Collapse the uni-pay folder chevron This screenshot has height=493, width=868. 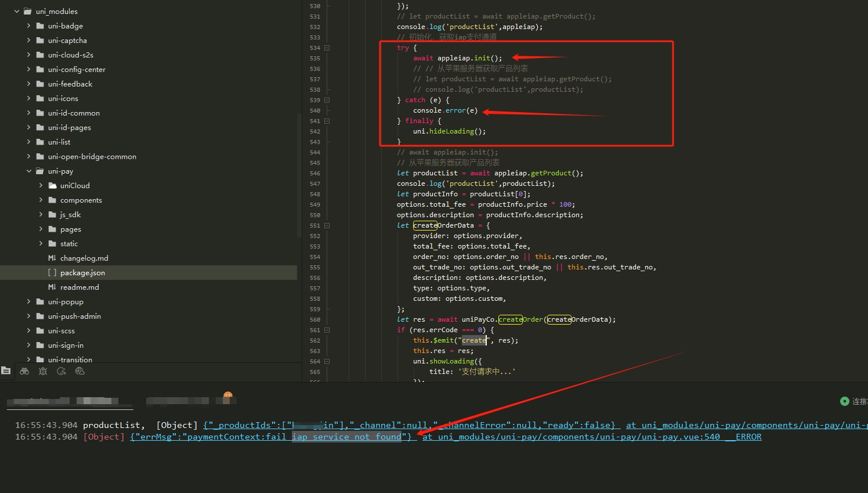(28, 171)
